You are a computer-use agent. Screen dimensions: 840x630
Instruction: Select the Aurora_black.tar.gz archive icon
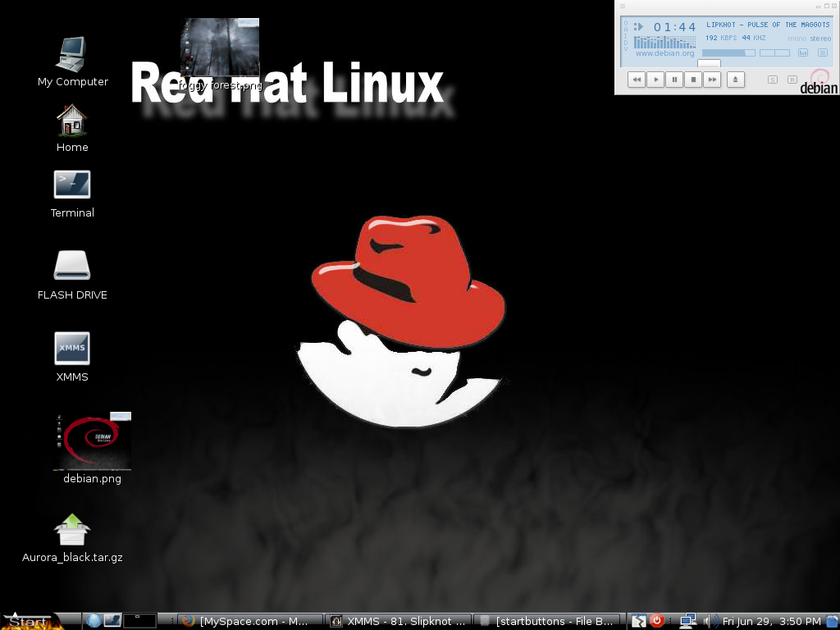click(x=72, y=529)
